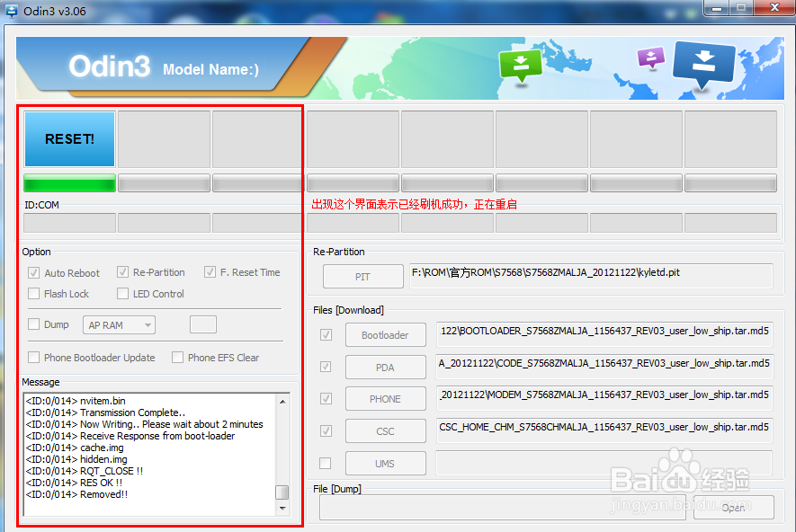Screen dimensions: 796x532
Task: Enable the Dump checkbox
Action: [x=34, y=324]
